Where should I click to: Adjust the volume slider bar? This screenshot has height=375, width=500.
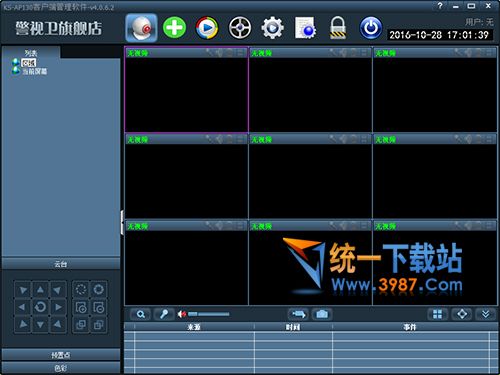point(209,314)
